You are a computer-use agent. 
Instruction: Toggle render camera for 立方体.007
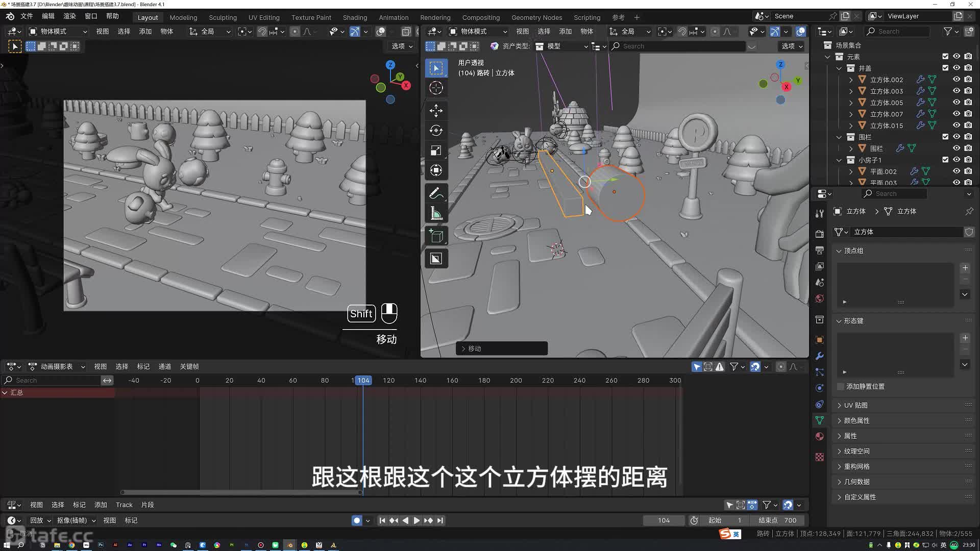(968, 114)
